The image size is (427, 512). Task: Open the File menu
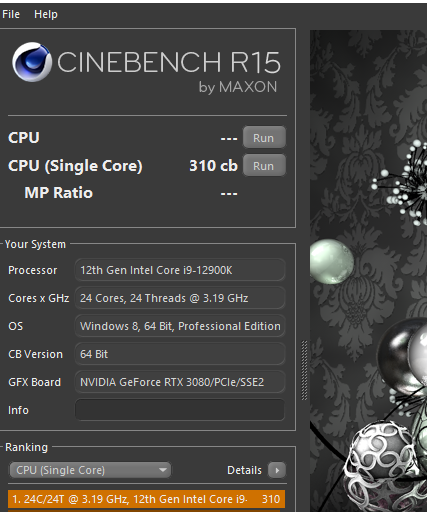[11, 14]
